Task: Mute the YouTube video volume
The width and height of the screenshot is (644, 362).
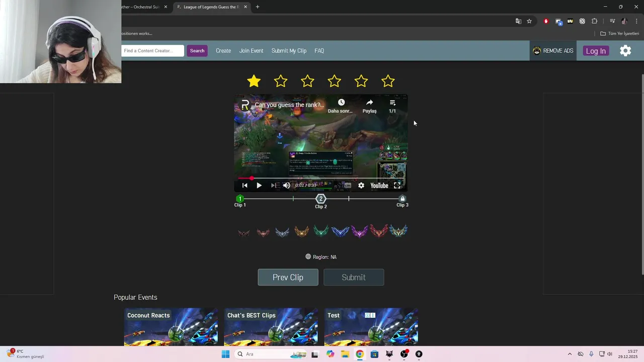Action: point(286,186)
